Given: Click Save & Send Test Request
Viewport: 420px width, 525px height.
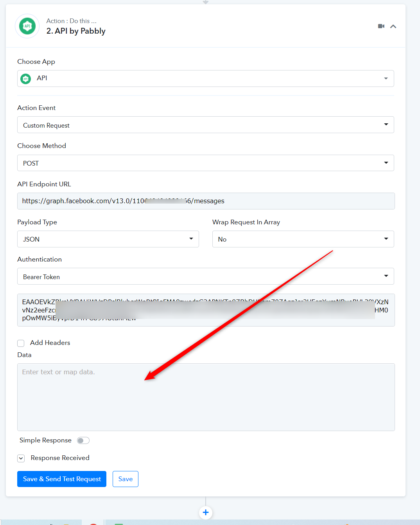Looking at the screenshot, I should point(62,479).
